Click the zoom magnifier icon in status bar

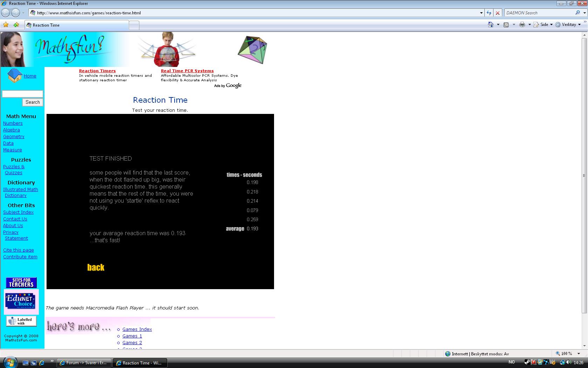(558, 354)
